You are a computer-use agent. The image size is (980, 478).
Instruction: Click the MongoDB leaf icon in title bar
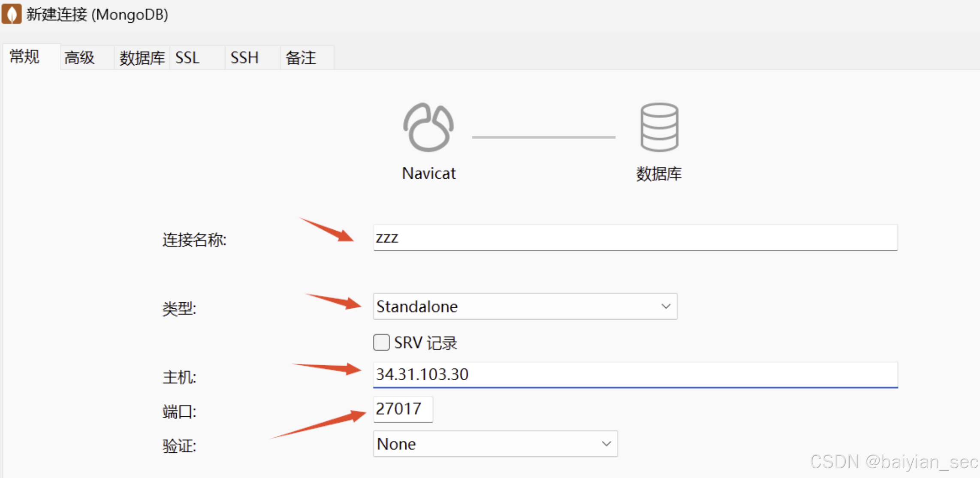[x=12, y=14]
